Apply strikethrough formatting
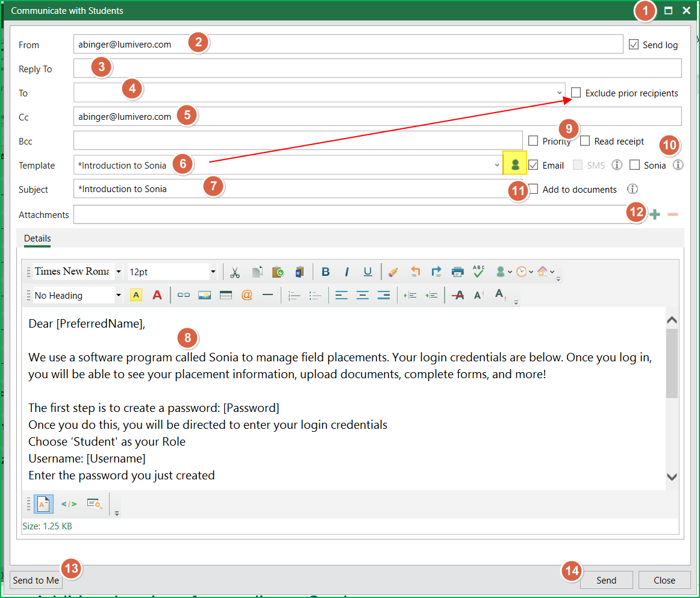The width and height of the screenshot is (700, 598). coord(458,296)
